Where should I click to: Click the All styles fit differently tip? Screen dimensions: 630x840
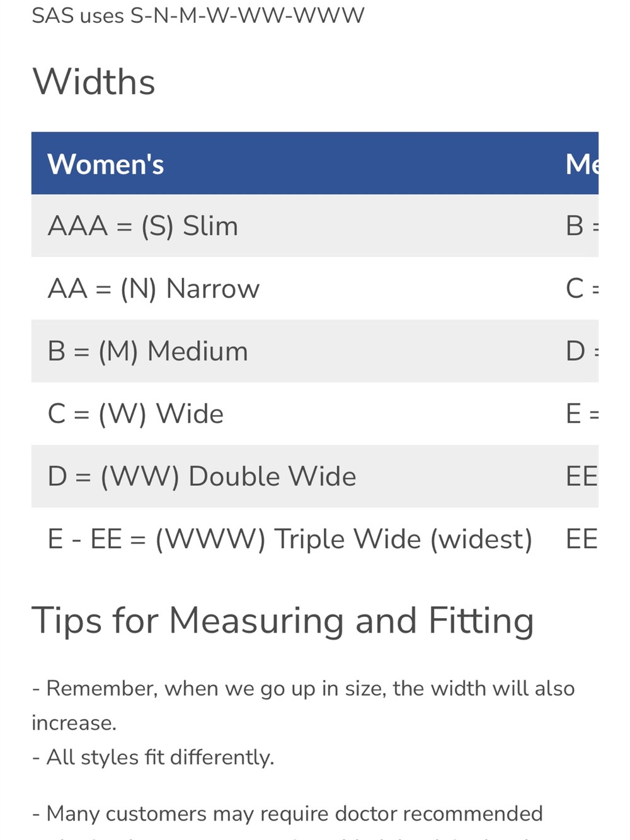pos(153,757)
